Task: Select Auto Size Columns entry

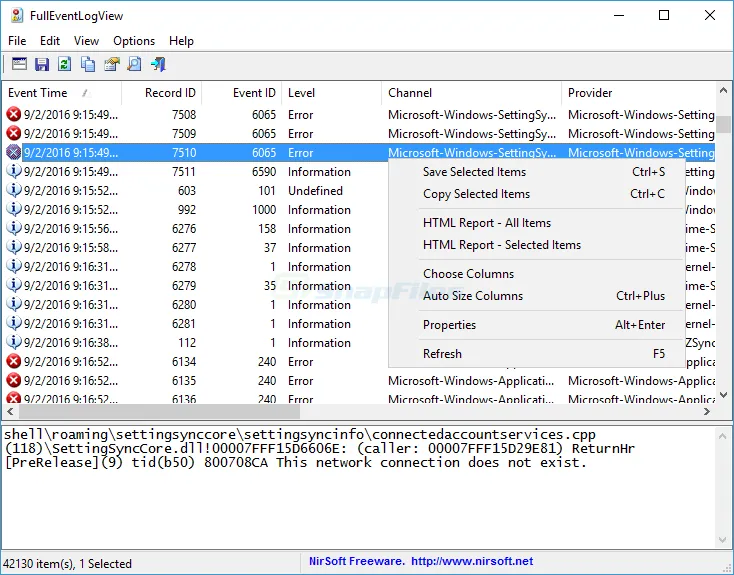Action: [x=537, y=296]
